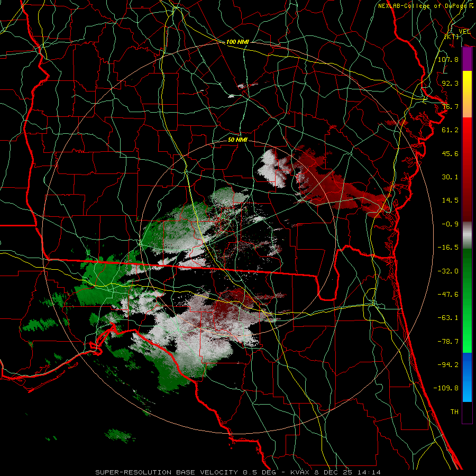Click the 76.7 velocity legend value
Screen dimensions: 476x476
[x=450, y=106]
